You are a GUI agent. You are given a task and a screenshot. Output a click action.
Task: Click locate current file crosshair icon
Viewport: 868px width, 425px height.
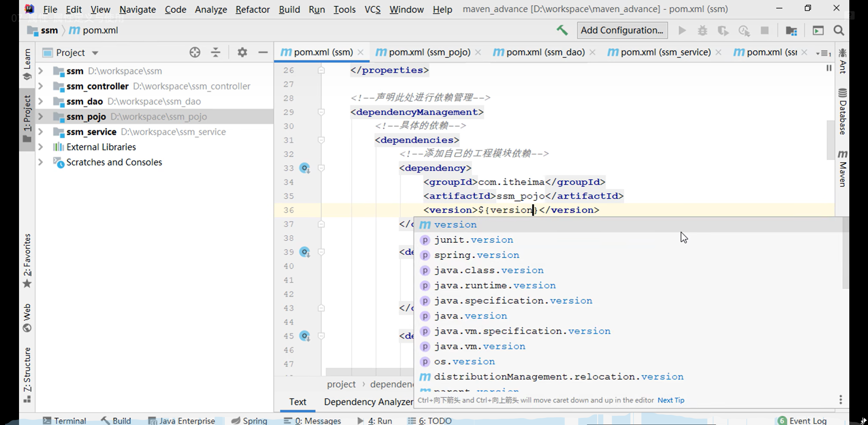pos(195,52)
